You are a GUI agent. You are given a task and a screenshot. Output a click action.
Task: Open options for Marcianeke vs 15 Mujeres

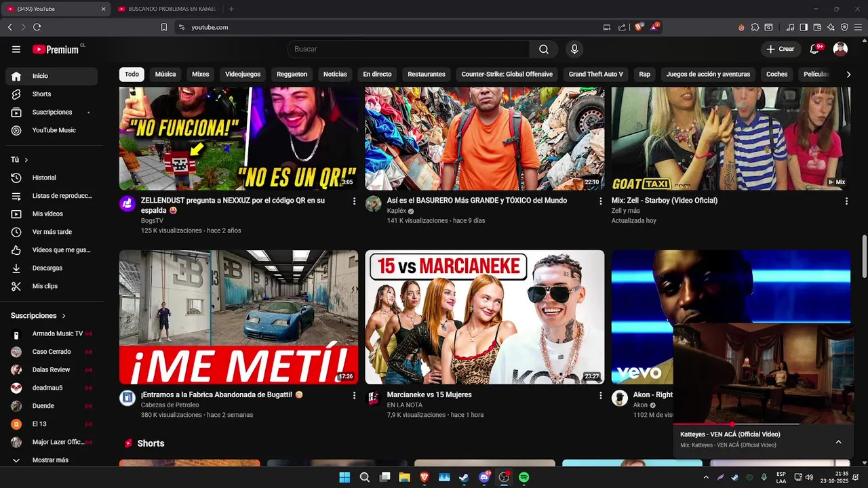(600, 395)
